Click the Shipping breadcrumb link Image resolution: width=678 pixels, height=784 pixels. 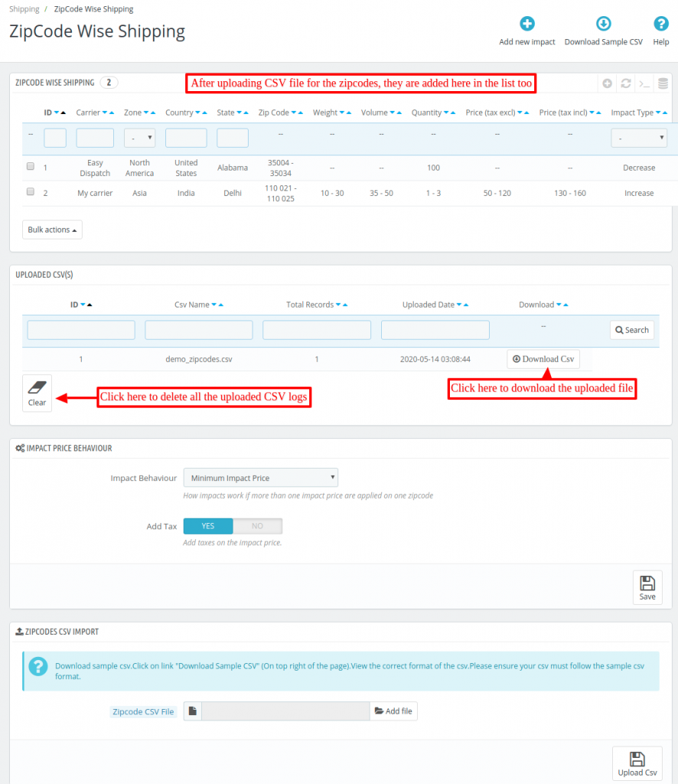tap(23, 8)
